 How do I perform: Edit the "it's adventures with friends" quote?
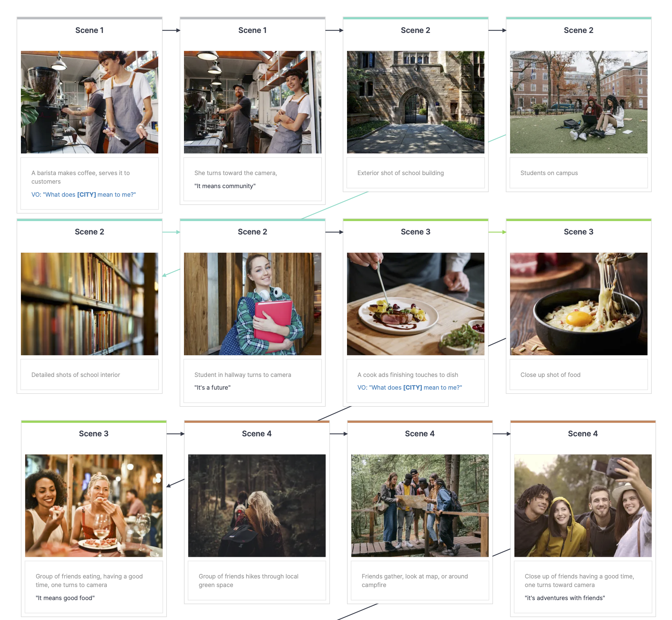(564, 598)
